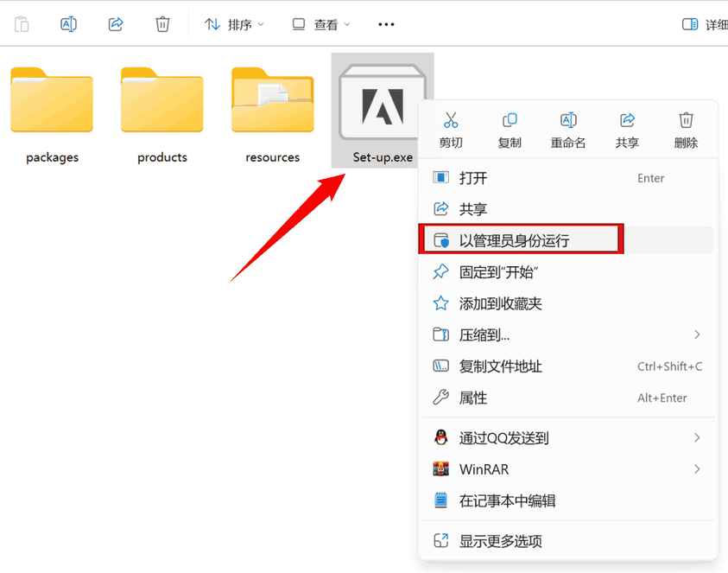Image resolution: width=728 pixels, height=573 pixels.
Task: Click the Ctrl+Shift+C shortcut text
Action: click(669, 366)
